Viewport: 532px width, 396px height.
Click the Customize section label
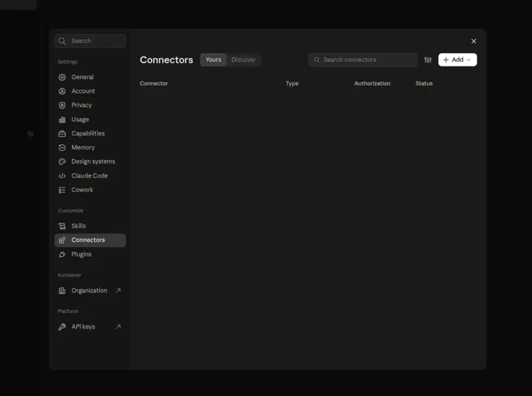(70, 211)
